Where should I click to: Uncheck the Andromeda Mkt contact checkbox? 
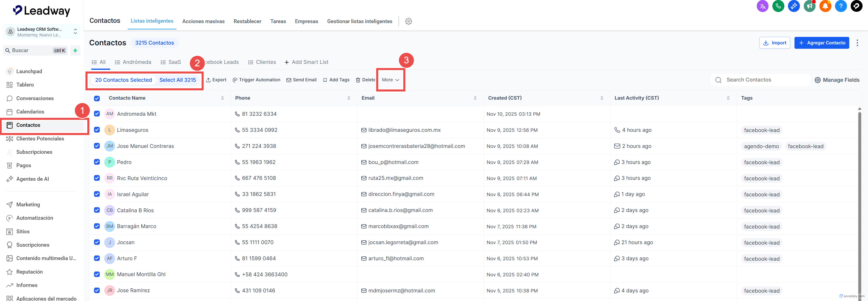coord(97,114)
